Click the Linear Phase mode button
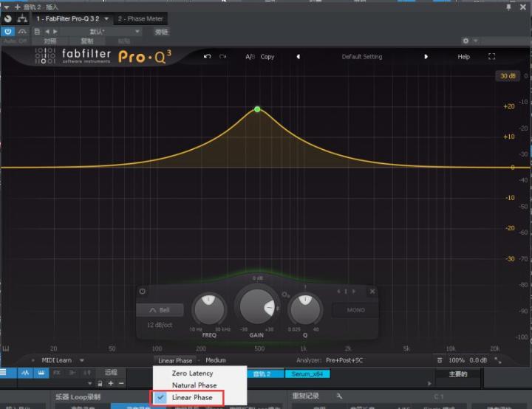532x409 pixels. 175,360
